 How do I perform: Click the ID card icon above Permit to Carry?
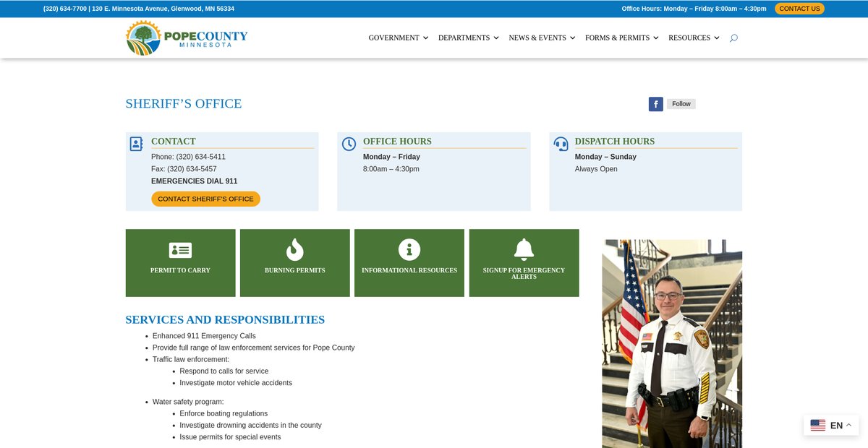coord(180,250)
